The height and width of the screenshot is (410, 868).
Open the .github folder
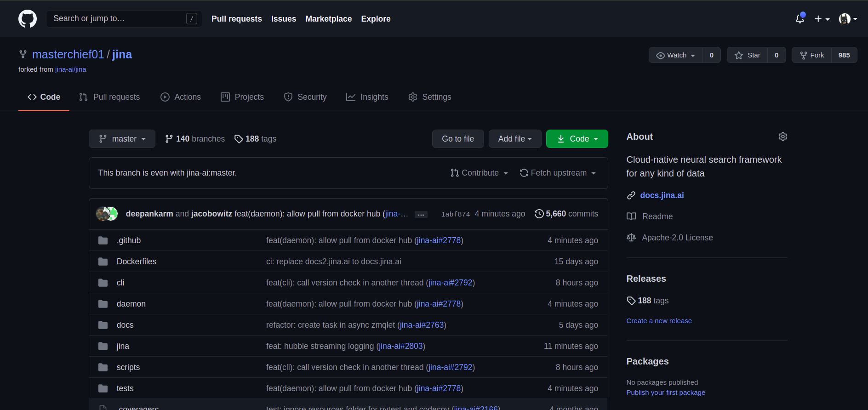point(129,240)
